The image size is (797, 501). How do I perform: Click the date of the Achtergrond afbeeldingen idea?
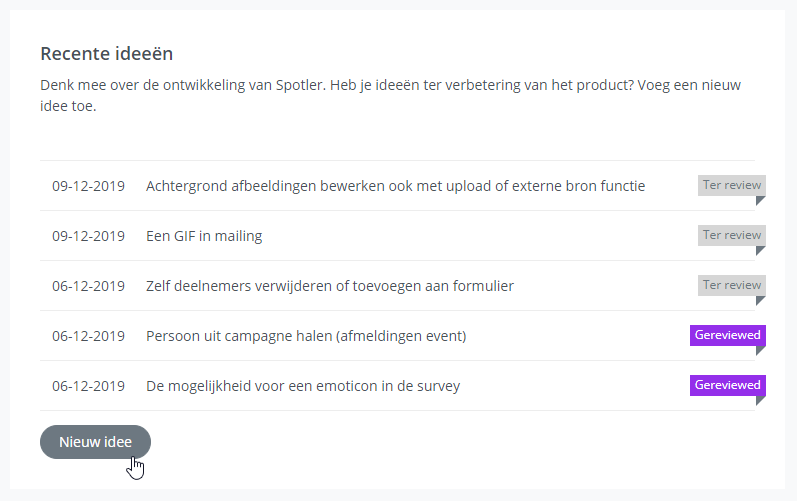(x=88, y=186)
